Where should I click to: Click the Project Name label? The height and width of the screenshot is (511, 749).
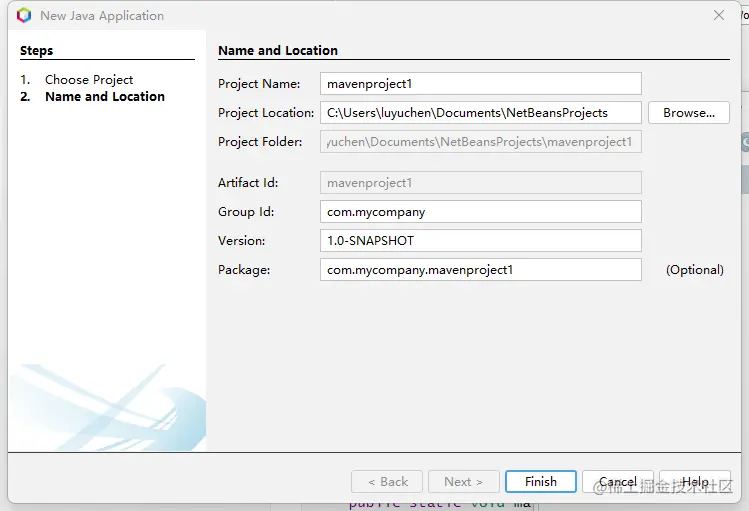coord(259,84)
